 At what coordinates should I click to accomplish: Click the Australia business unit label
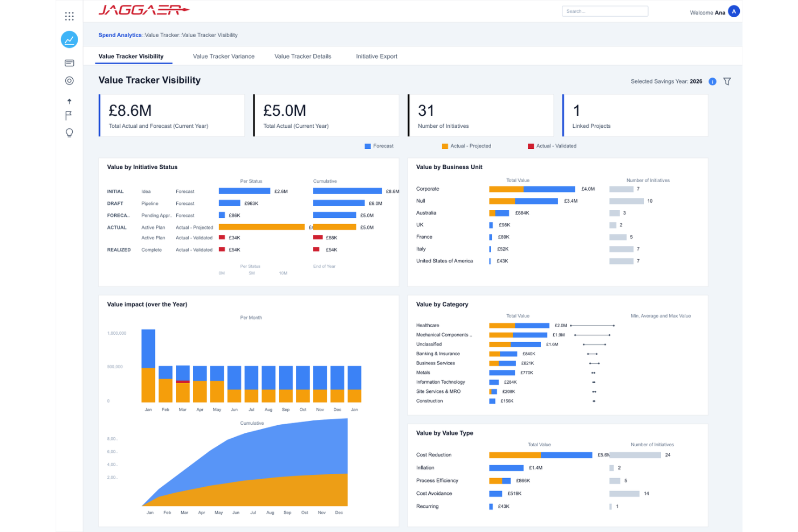click(426, 213)
